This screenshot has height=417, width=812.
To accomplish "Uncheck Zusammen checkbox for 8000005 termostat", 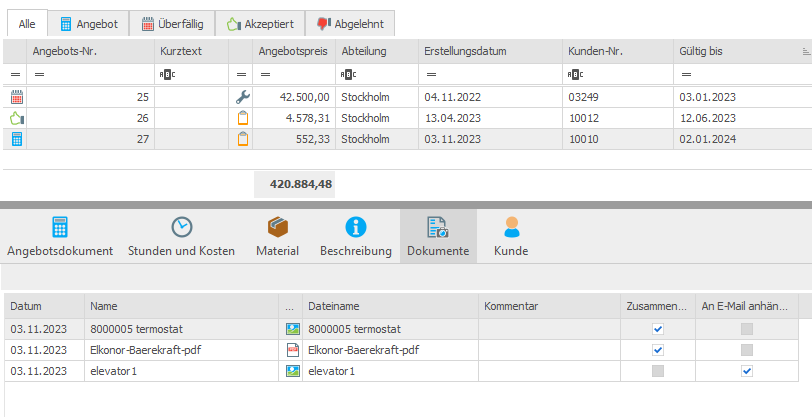I will click(657, 329).
